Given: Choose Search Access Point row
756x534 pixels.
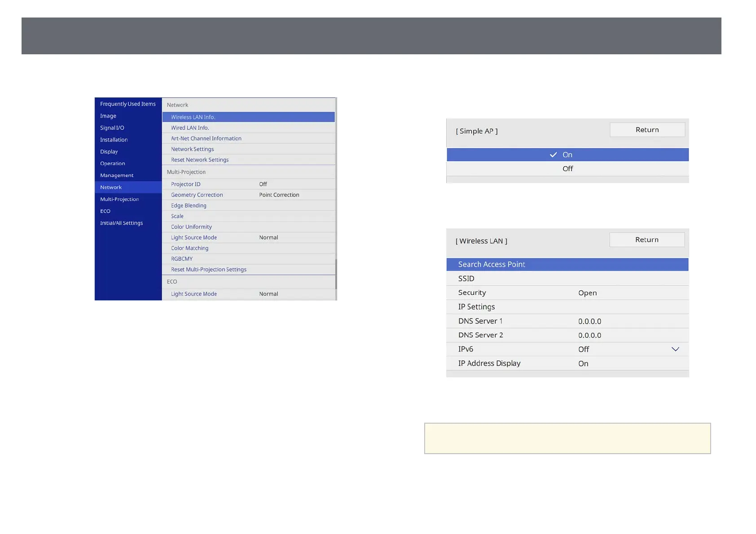Looking at the screenshot, I should coord(567,264).
